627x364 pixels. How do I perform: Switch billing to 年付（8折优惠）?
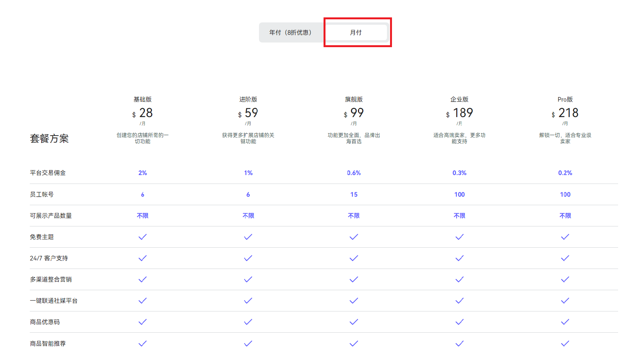tap(291, 32)
